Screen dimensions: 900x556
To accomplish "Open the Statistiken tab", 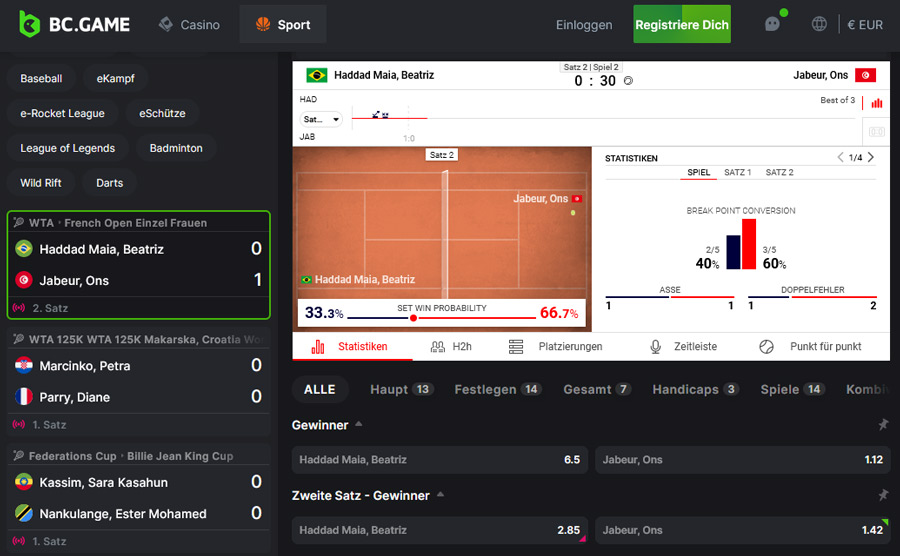I will pyautogui.click(x=352, y=347).
